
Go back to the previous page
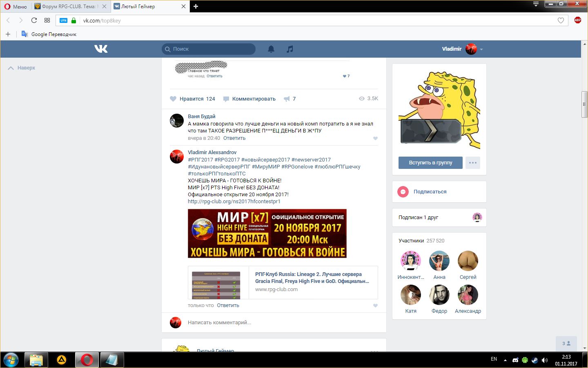point(8,20)
